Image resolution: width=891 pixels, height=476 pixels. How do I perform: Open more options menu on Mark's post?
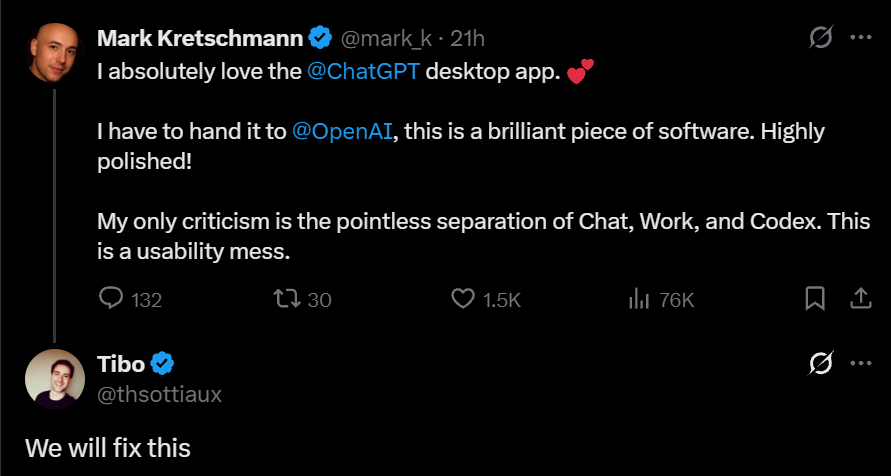click(860, 37)
